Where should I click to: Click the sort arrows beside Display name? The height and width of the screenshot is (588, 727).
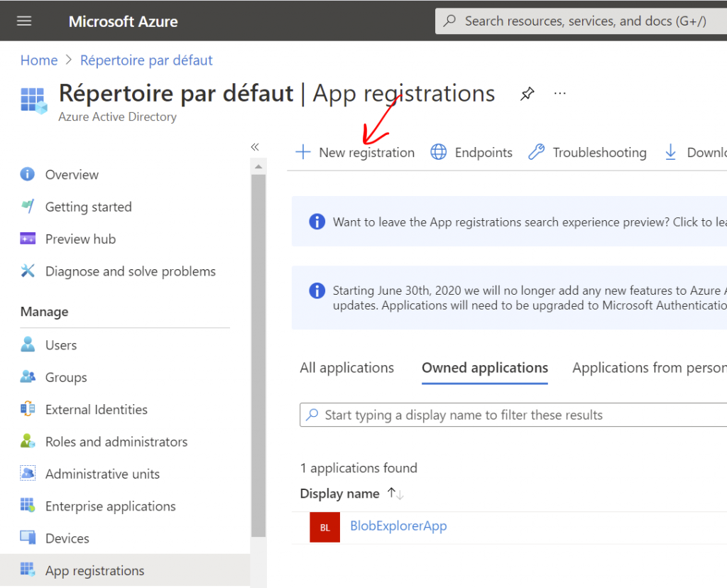click(395, 494)
